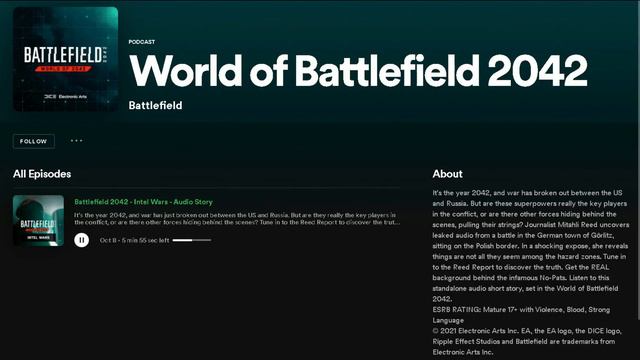Click the 2021 Electronic Arts copyright text

(x=527, y=341)
